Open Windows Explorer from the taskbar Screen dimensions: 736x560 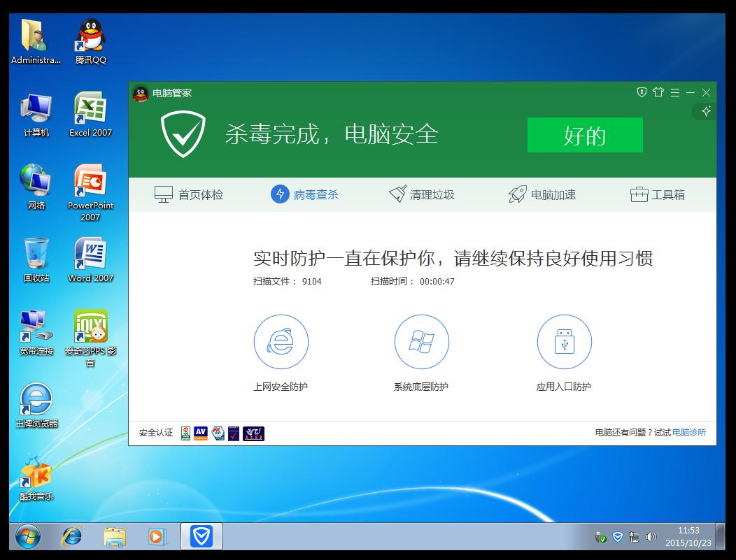pyautogui.click(x=115, y=536)
